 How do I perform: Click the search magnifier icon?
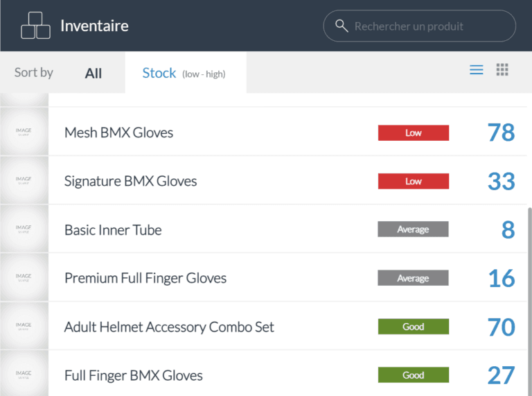click(341, 26)
